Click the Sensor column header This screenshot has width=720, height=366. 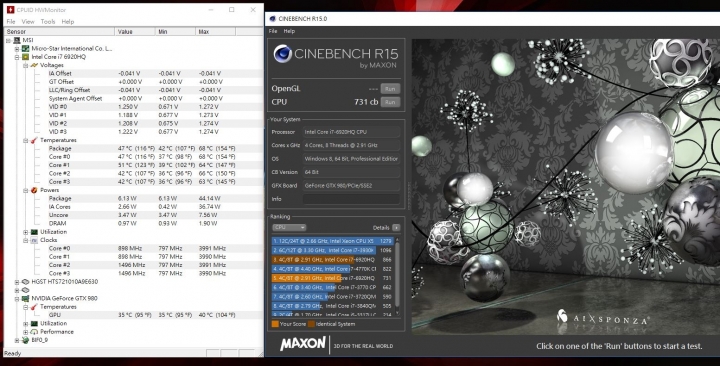[59, 32]
